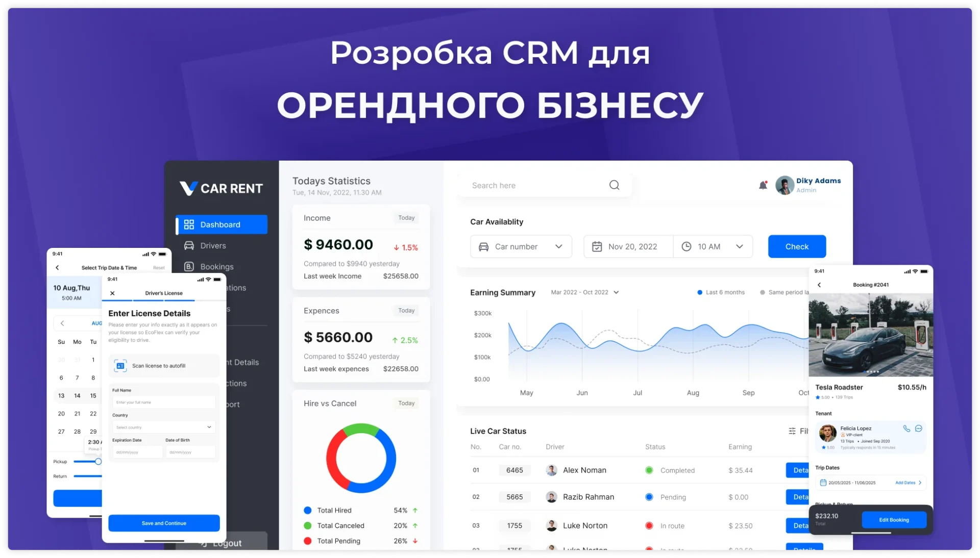980x558 pixels.
Task: Open Drivers in the sidebar
Action: point(213,246)
